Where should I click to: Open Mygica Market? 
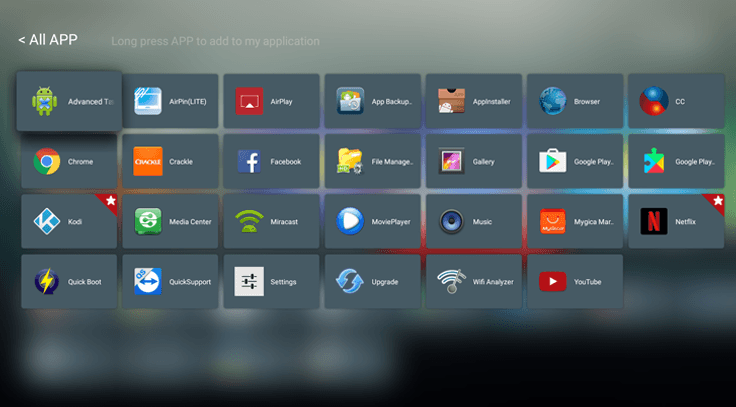575,221
